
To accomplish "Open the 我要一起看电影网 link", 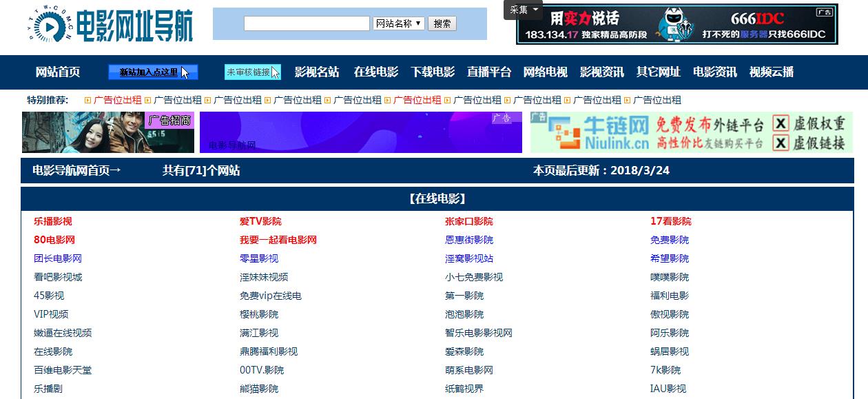I will (278, 240).
